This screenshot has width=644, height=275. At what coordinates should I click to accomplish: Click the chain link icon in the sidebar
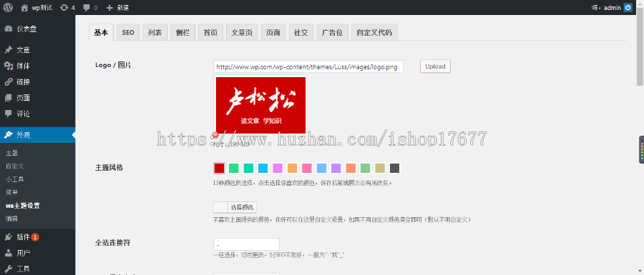(8, 82)
